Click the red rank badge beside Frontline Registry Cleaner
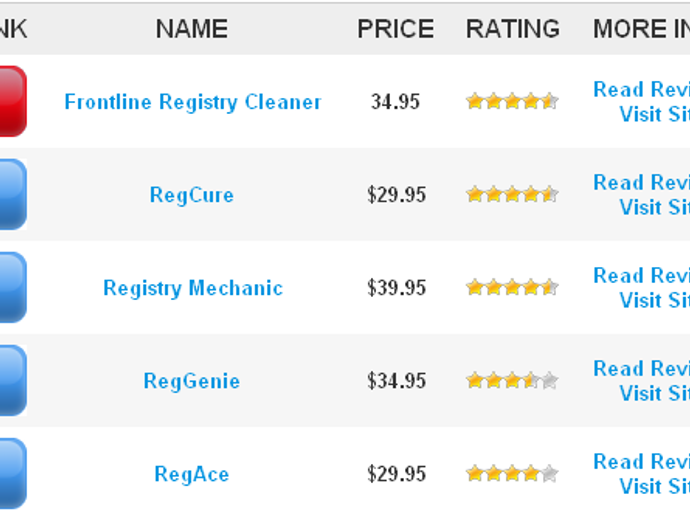The height and width of the screenshot is (518, 690). 11,101
